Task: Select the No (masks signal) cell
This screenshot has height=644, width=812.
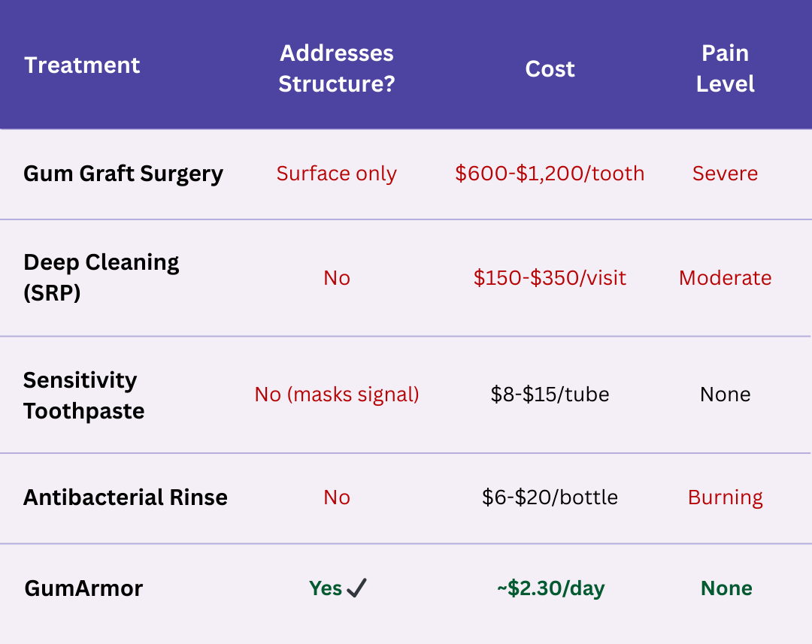Action: [x=336, y=395]
